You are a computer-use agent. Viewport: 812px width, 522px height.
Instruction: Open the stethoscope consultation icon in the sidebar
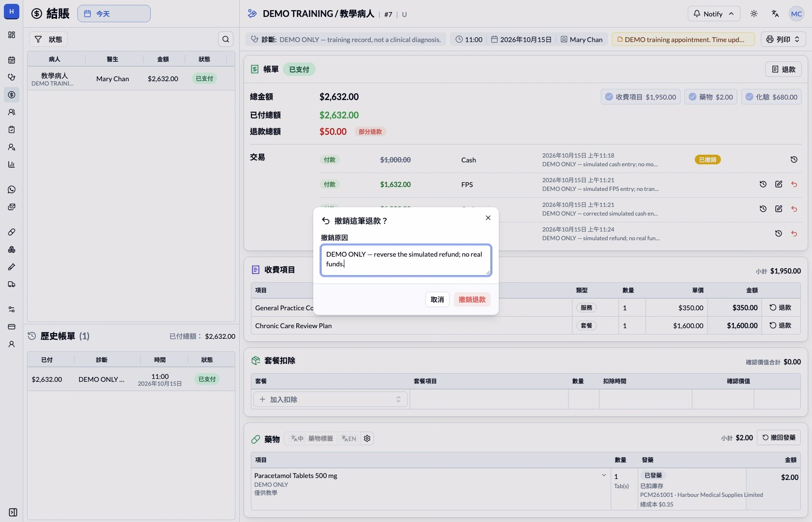[12, 77]
